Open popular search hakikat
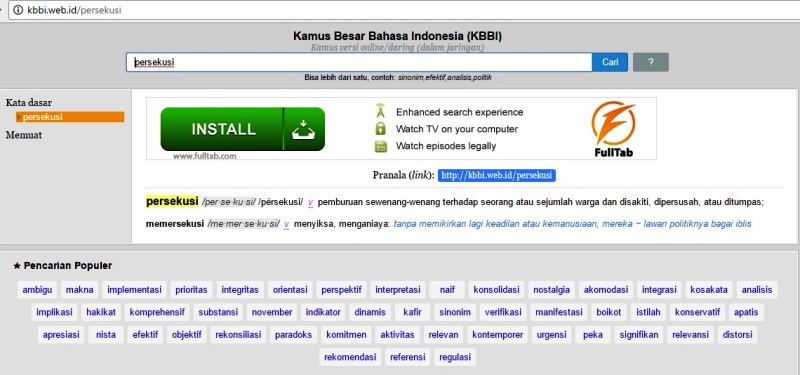800x375 pixels. (x=101, y=312)
